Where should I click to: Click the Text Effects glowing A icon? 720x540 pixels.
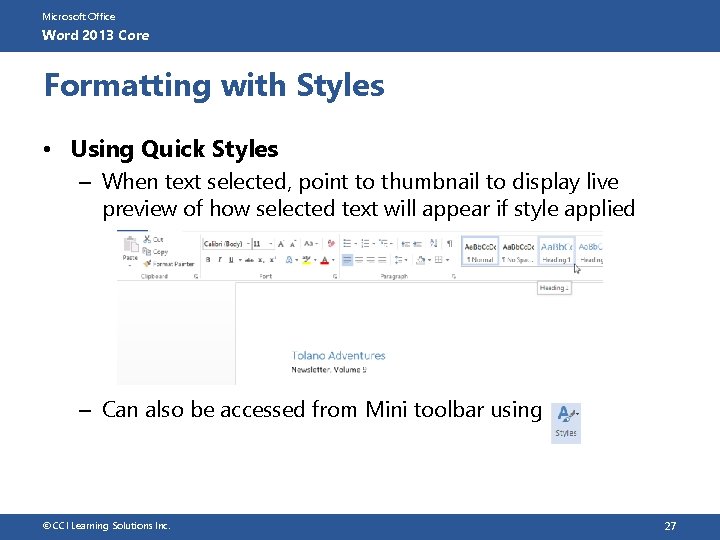point(289,260)
